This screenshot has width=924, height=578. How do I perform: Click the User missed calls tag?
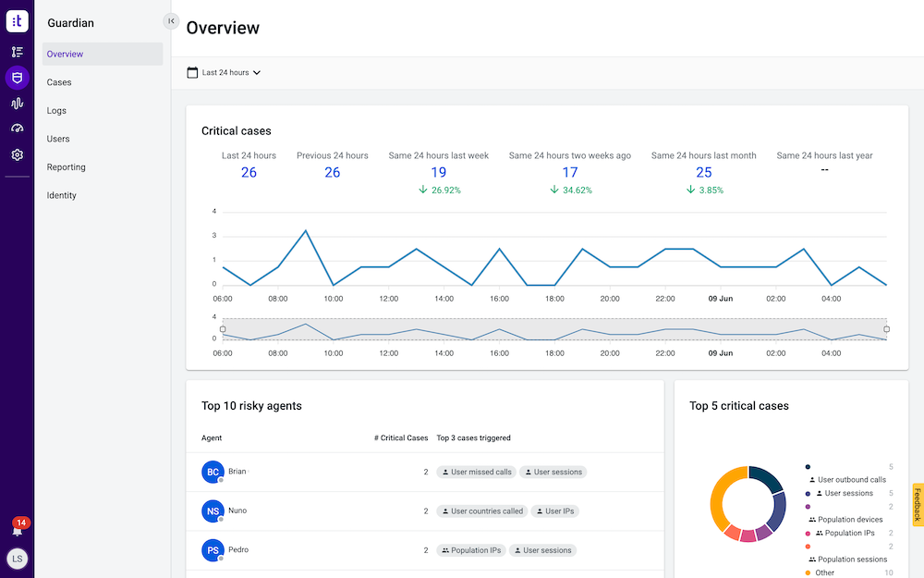[x=476, y=472]
